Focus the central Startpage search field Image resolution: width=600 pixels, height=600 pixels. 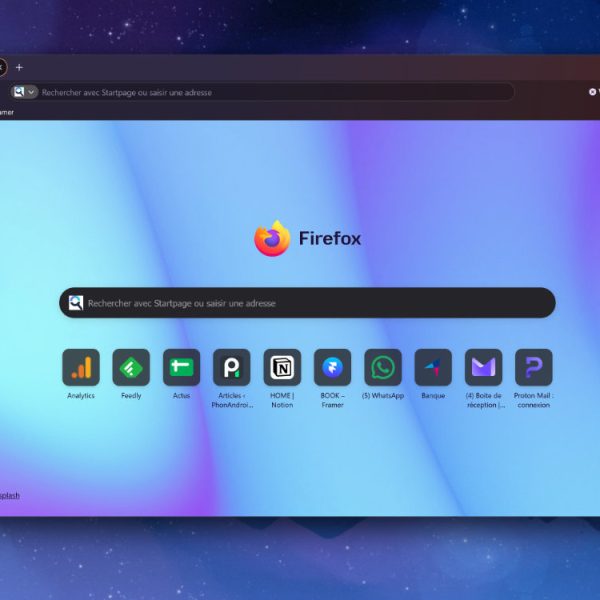(307, 303)
